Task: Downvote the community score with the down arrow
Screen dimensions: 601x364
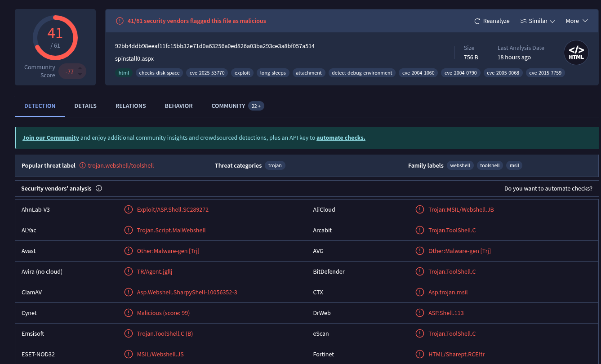Action: point(80,74)
